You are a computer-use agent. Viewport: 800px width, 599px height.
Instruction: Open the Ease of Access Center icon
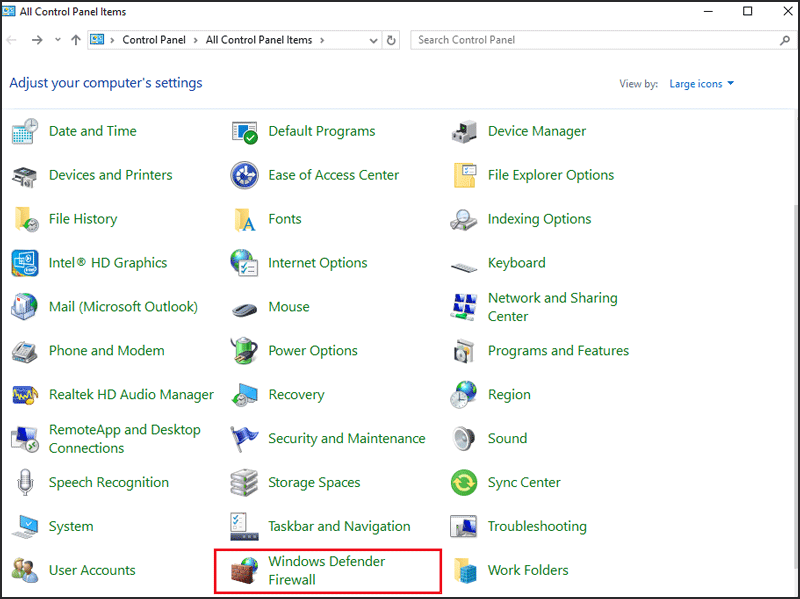pyautogui.click(x=244, y=176)
